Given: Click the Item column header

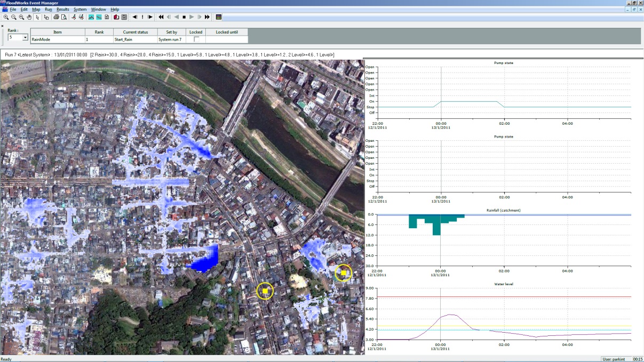Looking at the screenshot, I should pos(58,32).
